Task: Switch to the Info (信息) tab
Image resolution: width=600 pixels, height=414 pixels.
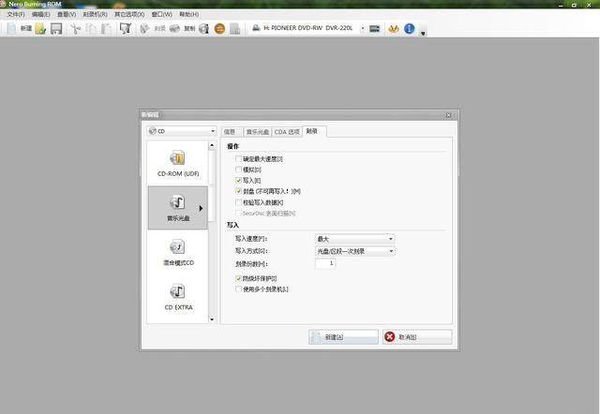Action: 232,132
